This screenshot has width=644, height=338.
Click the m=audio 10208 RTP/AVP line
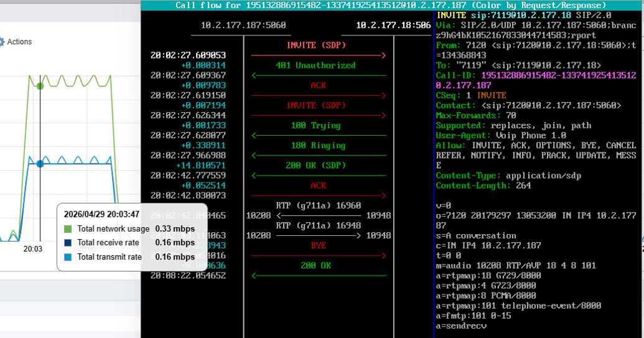pyautogui.click(x=516, y=265)
